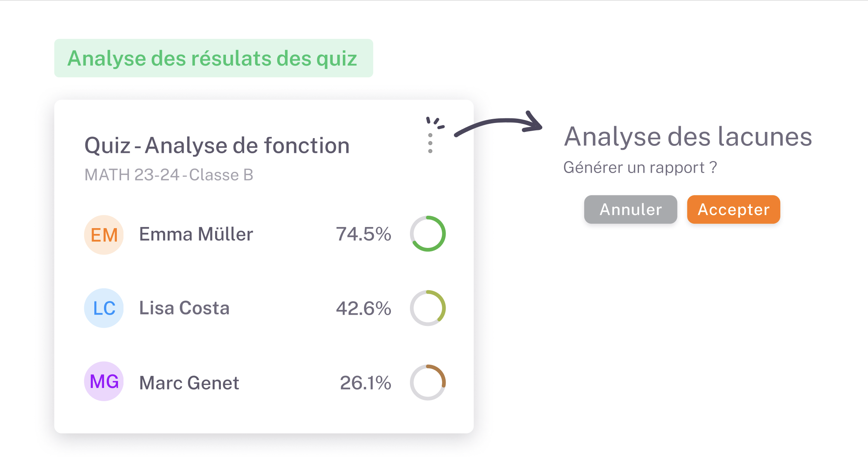Click Marc Genet's brown progress ring

(x=428, y=383)
